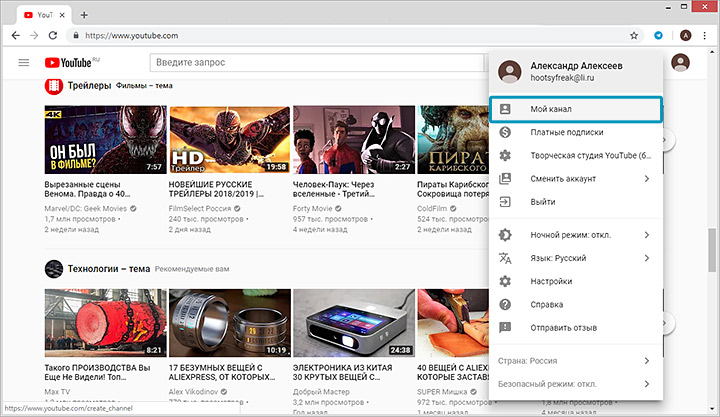Image resolution: width=720 pixels, height=417 pixels.
Task: Expand the Ночной режим submenu arrow
Action: pos(647,235)
